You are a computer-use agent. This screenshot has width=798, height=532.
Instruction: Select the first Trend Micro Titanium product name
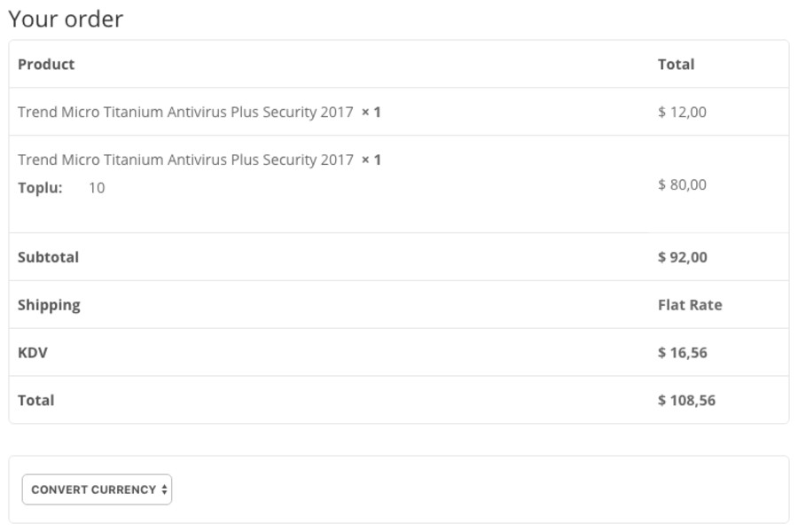click(x=185, y=112)
